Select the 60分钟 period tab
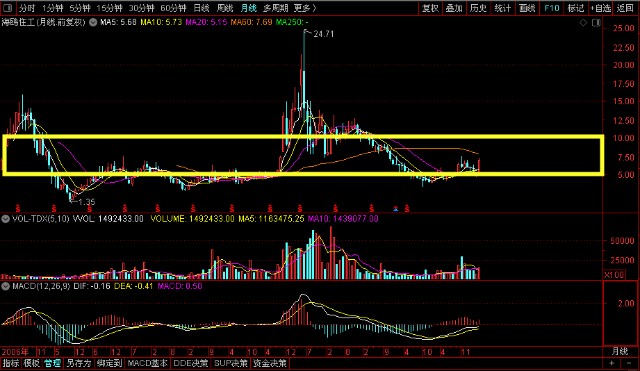The image size is (640, 371). pyautogui.click(x=173, y=8)
